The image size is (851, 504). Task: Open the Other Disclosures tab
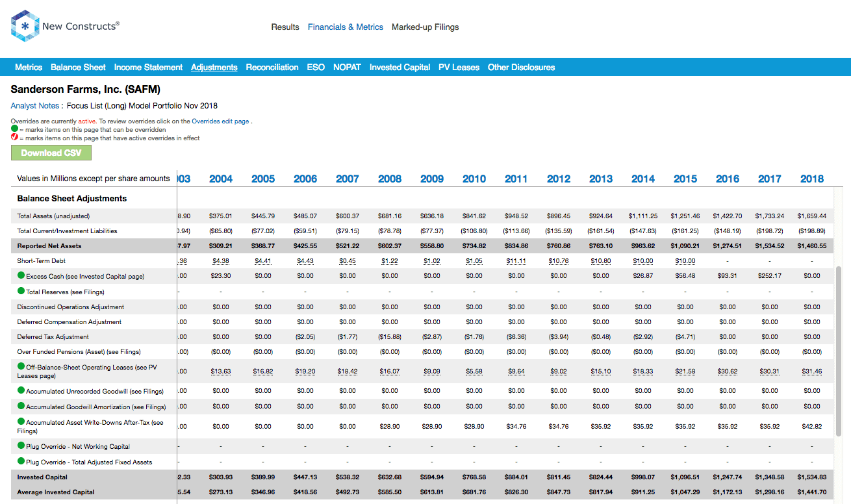[522, 67]
